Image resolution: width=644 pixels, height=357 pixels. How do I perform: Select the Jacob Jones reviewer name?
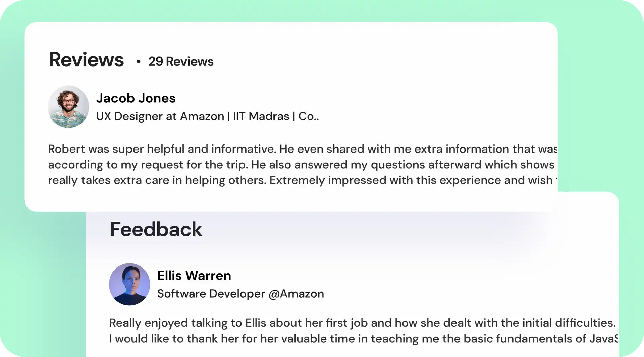coord(136,98)
